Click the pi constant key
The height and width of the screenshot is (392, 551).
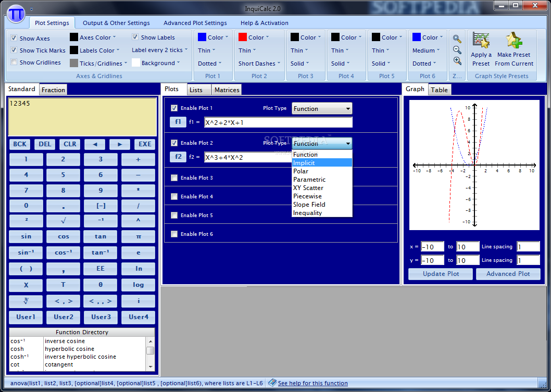(138, 236)
